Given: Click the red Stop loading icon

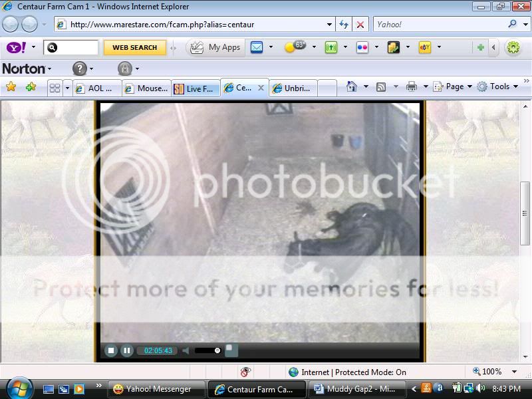Looking at the screenshot, I should point(360,25).
